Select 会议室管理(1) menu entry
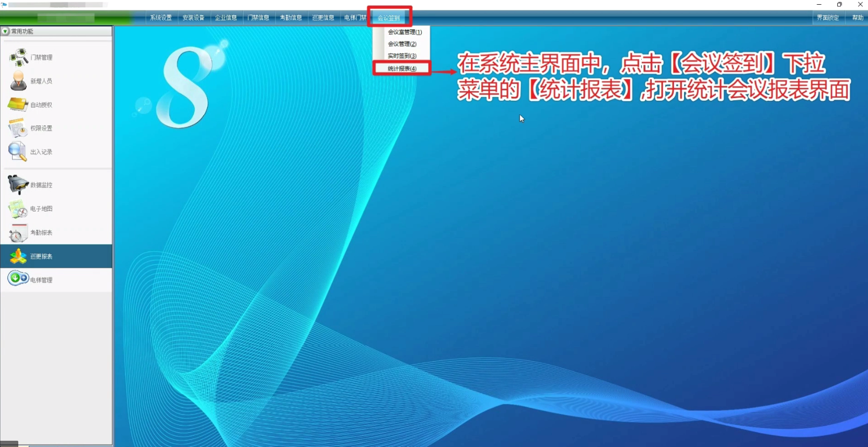 click(404, 32)
